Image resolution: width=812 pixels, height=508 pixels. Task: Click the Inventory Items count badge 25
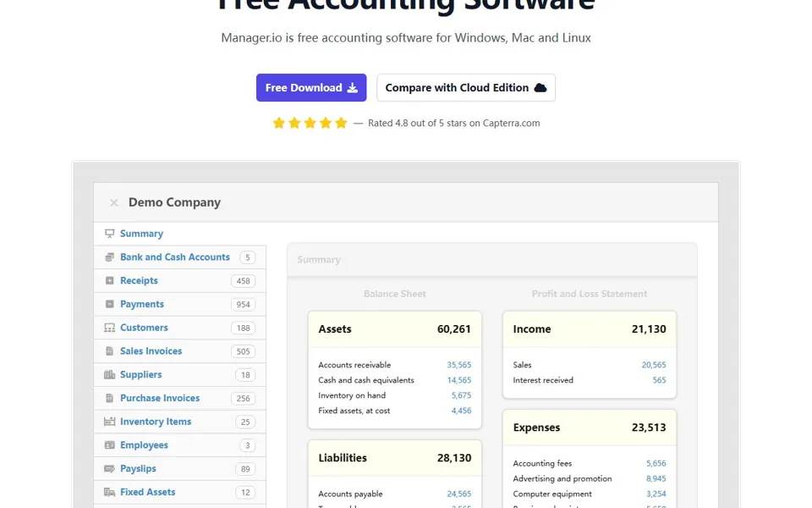tap(245, 422)
